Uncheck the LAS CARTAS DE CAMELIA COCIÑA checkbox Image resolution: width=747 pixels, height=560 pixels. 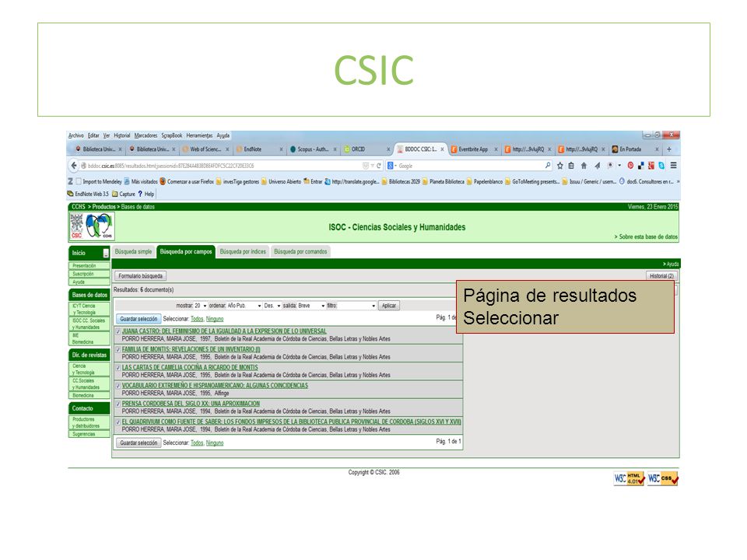coord(118,367)
